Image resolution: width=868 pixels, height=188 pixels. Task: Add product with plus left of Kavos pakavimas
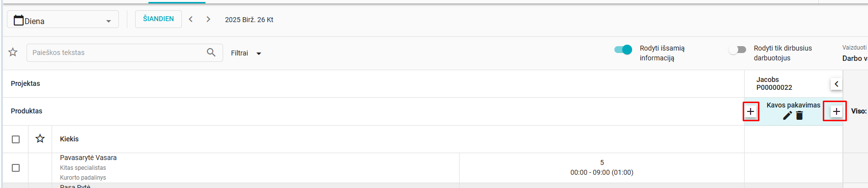pos(751,111)
